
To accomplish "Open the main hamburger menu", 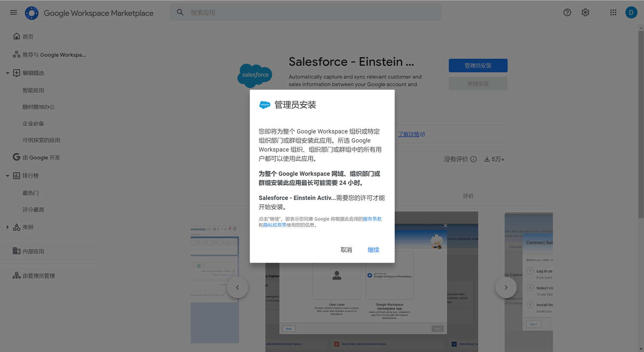I will (x=13, y=12).
